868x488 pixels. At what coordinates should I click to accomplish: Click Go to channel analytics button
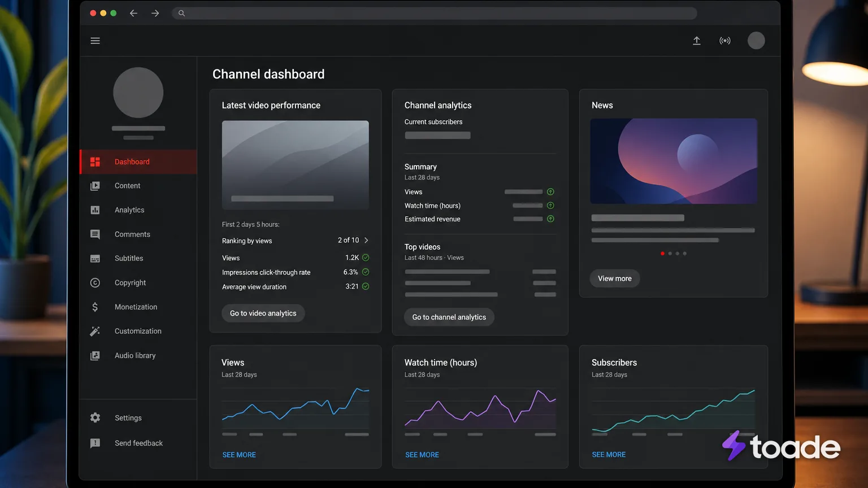(x=449, y=317)
